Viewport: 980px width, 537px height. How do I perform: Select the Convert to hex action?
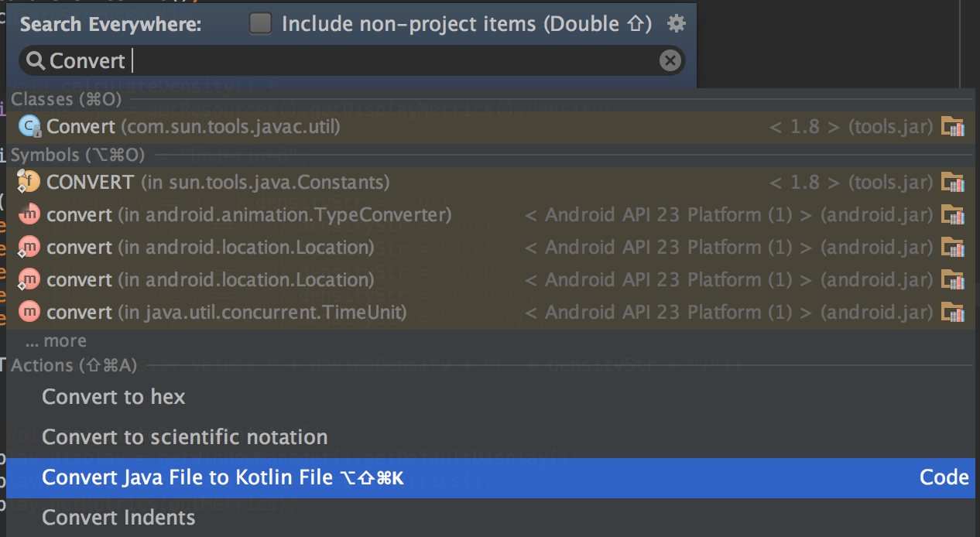point(113,397)
